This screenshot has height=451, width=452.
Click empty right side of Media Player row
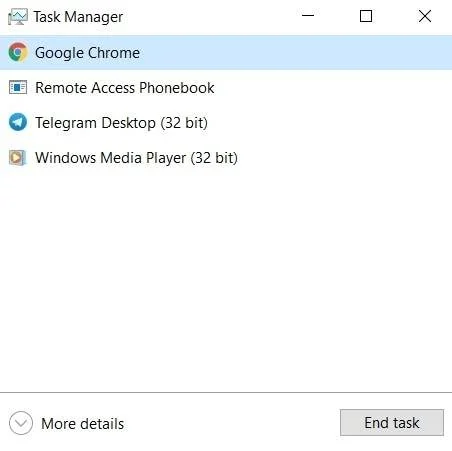tap(345, 158)
